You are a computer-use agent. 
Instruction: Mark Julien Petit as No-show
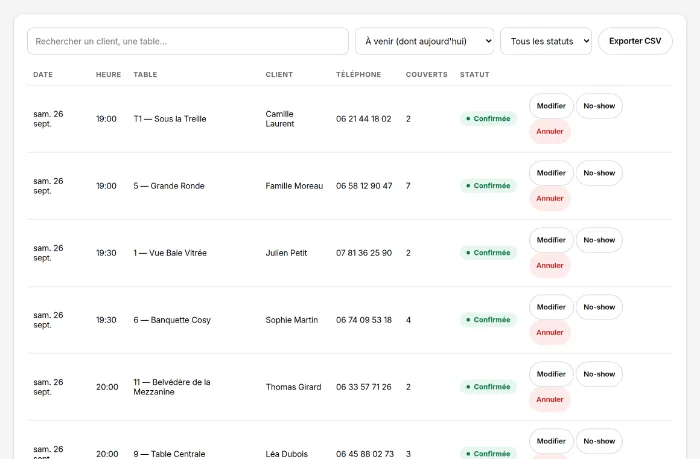coord(599,240)
